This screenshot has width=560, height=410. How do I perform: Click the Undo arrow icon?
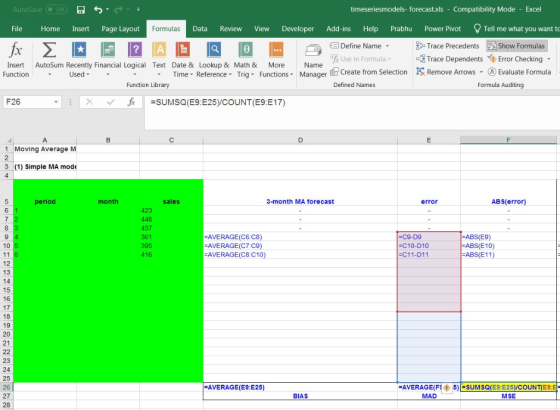(98, 10)
